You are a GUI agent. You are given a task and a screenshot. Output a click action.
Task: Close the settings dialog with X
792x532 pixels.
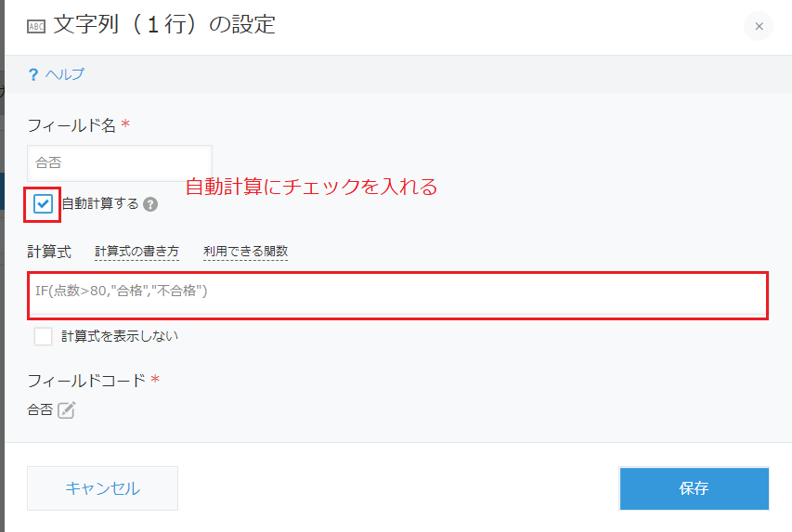pos(759,26)
